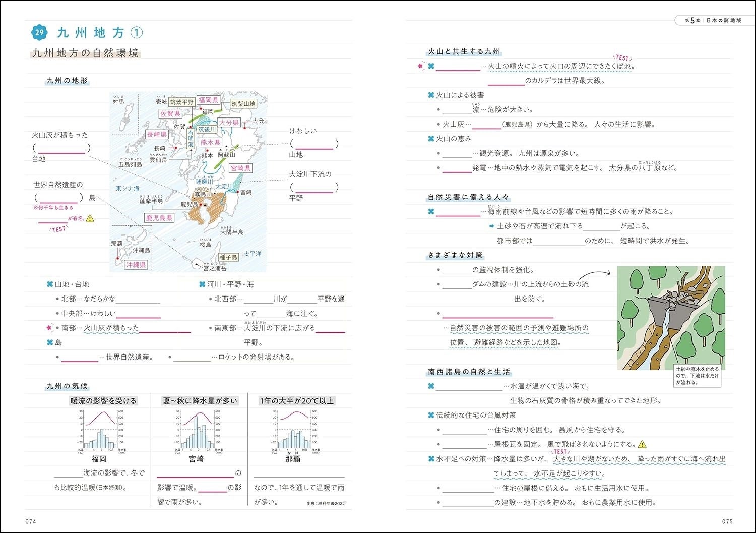Click the 佐賀県 label on the map
This screenshot has width=756, height=533.
[x=170, y=114]
